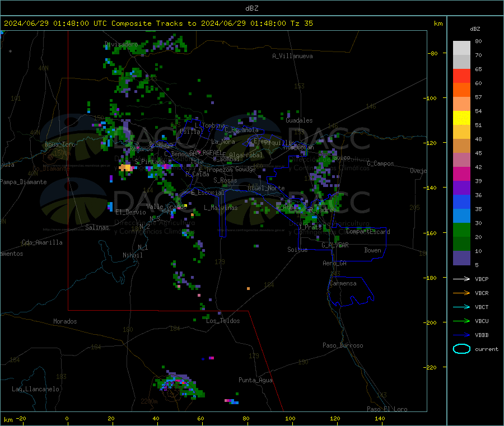Click the 'Bowen' map label

click(x=372, y=250)
